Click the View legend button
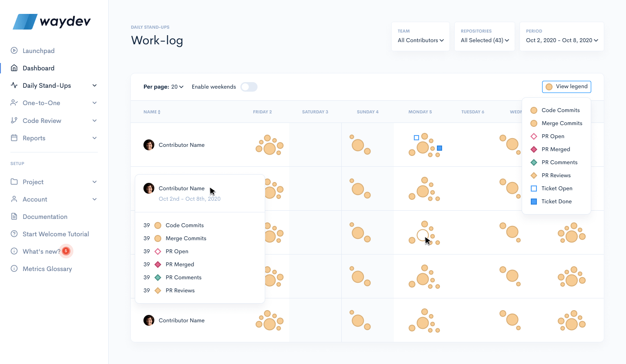 [566, 86]
